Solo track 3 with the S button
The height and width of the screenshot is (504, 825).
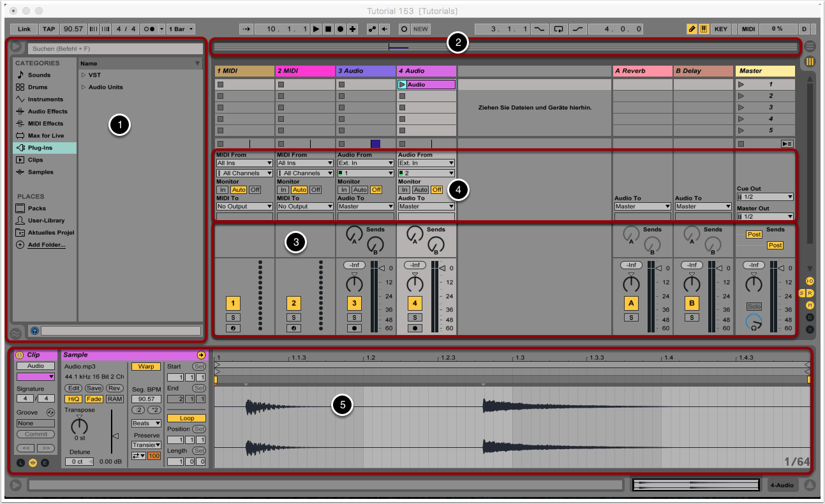[354, 317]
